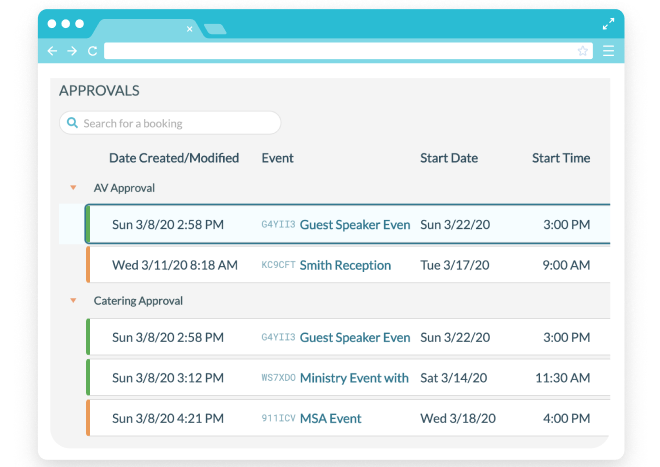Open the MSA Event booking link

(330, 419)
